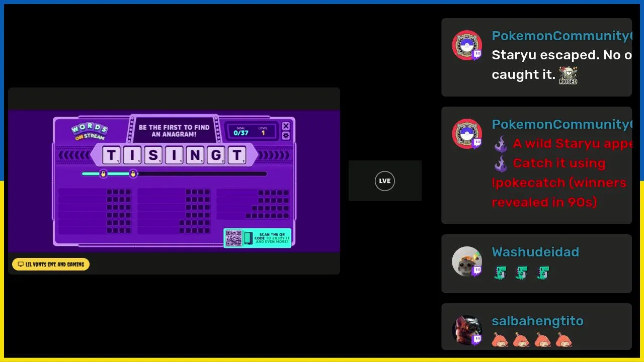Select the S letter tile
This screenshot has height=362, width=644.
(x=153, y=155)
